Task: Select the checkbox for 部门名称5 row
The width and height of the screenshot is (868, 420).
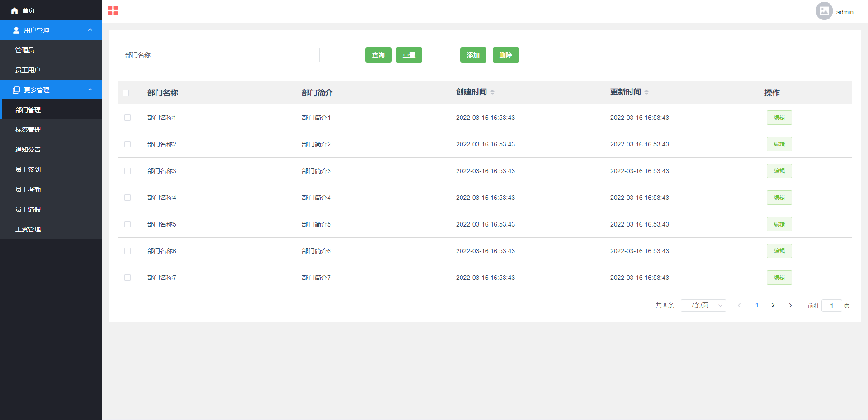Action: [x=127, y=224]
